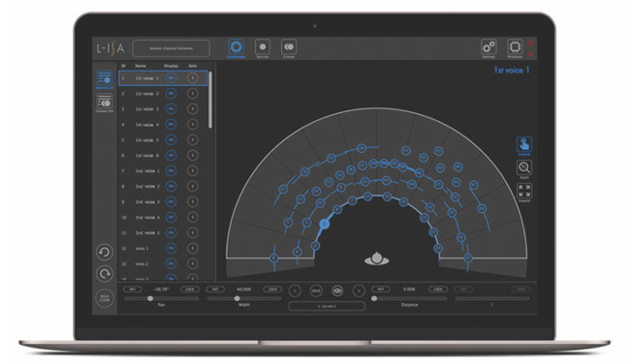Select the 1st voice 2 row
The width and height of the screenshot is (637, 364).
[x=163, y=94]
